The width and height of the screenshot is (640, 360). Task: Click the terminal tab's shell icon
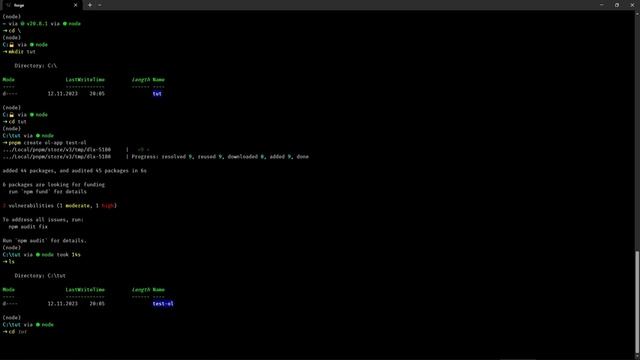tap(8, 5)
